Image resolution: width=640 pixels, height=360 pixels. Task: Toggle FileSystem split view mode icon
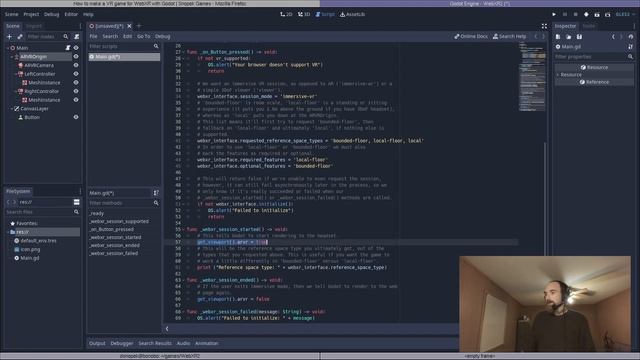pos(76,202)
